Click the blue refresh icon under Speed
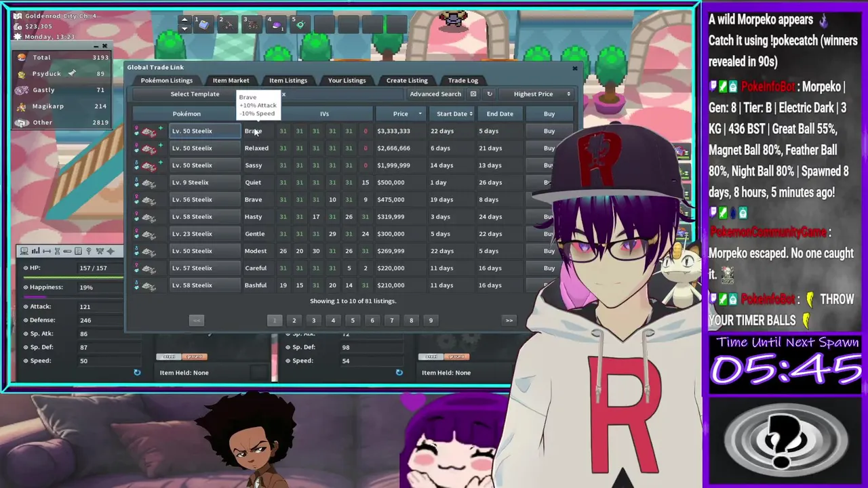Screen dimensions: 868x488 (x=137, y=372)
